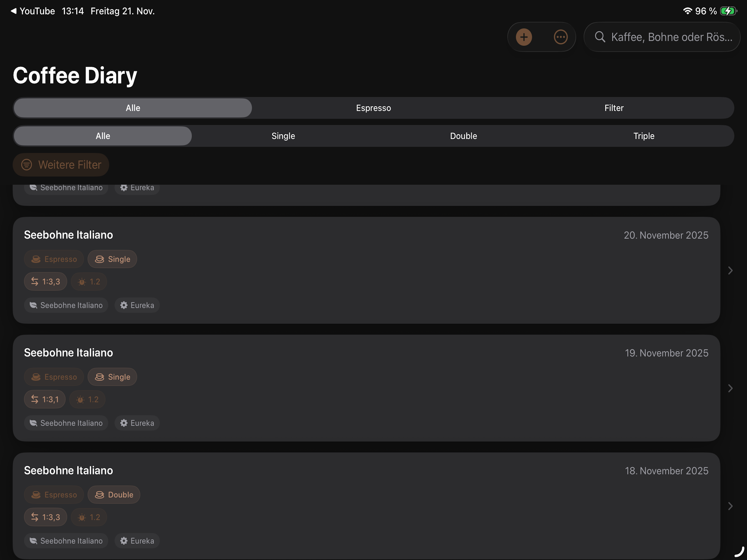747x560 pixels.
Task: Open Seebohne Italiano title of 20. November entry
Action: tap(69, 235)
